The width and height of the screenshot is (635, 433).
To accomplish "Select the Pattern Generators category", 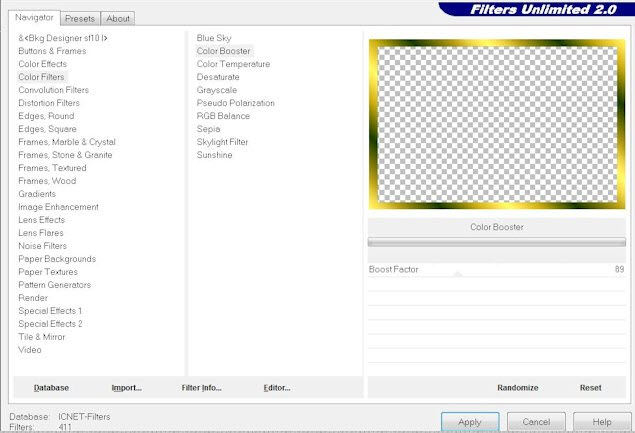I will point(55,285).
